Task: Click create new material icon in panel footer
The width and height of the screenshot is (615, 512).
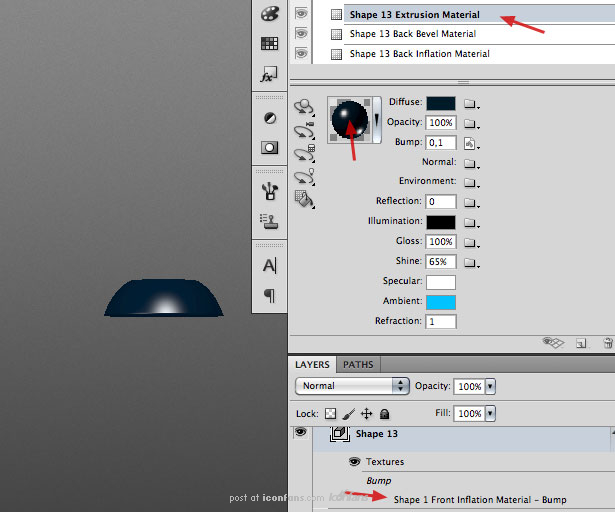Action: pyautogui.click(x=581, y=343)
